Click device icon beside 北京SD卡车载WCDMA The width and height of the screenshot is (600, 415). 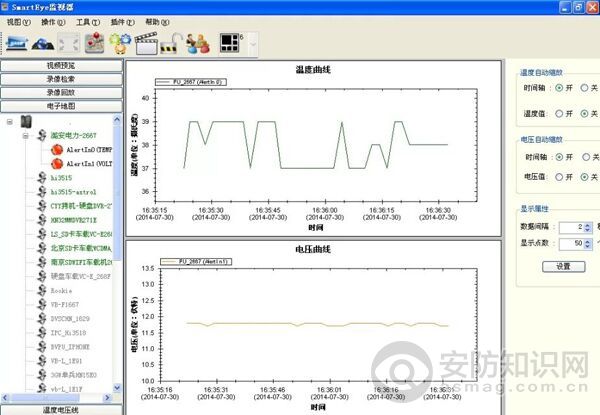pos(42,248)
